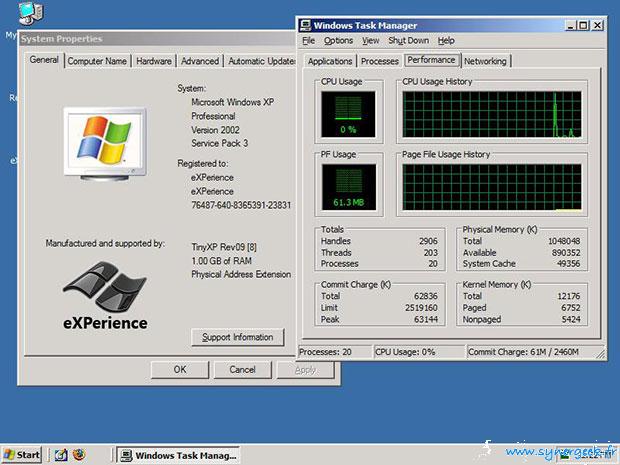The image size is (620, 465).
Task: Select Windows Task Manager taskbar button
Action: (x=179, y=456)
